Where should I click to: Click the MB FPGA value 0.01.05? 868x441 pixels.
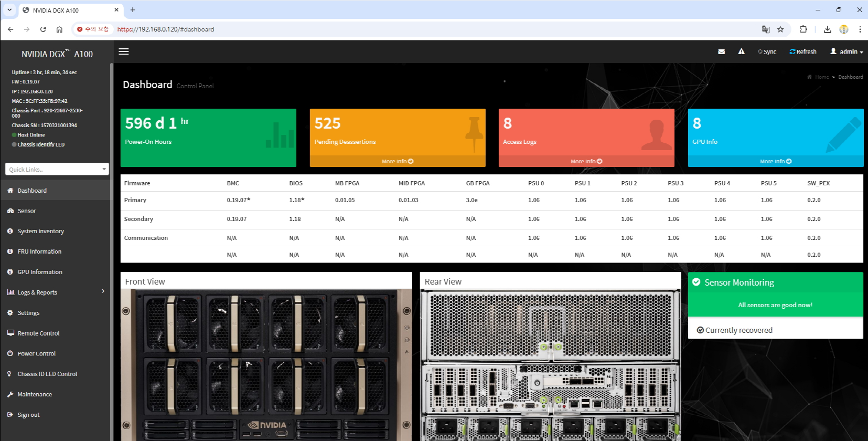pos(345,200)
